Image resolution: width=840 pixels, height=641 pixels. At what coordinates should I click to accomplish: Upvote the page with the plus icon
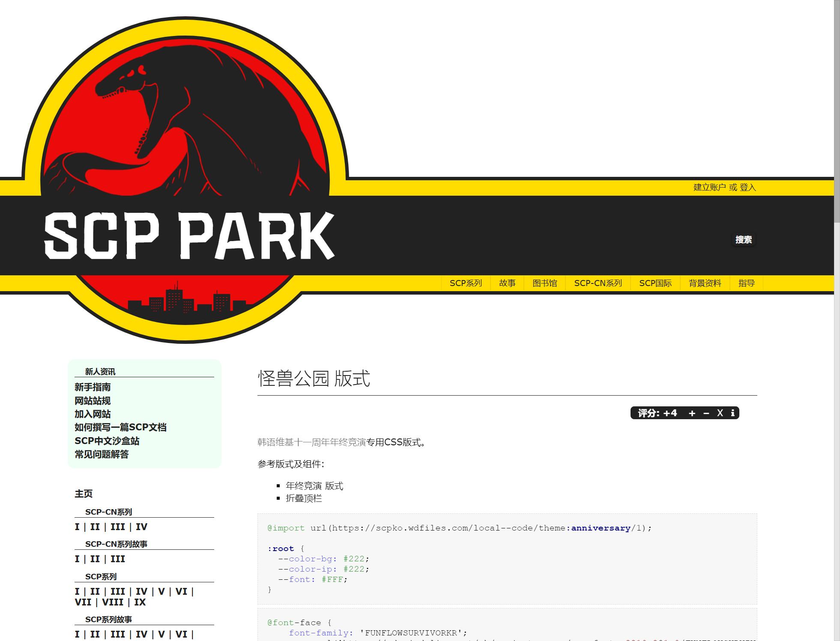click(692, 413)
